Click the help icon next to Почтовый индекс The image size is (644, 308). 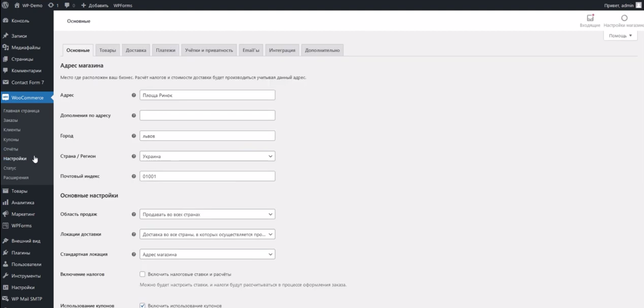point(134,176)
